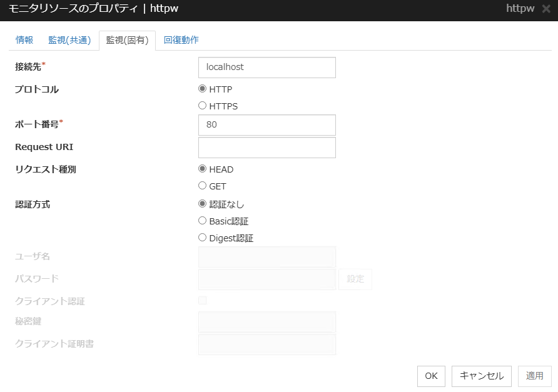This screenshot has width=558, height=392.
Task: Click the OK button
Action: (x=431, y=376)
